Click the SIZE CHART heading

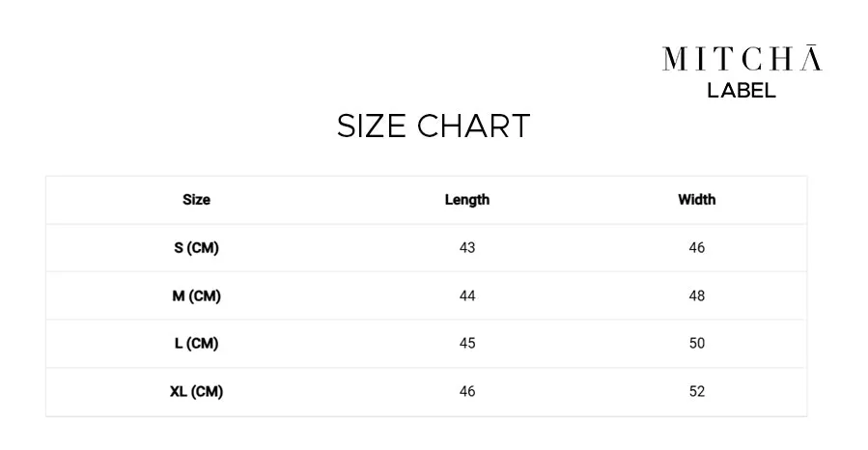434,126
